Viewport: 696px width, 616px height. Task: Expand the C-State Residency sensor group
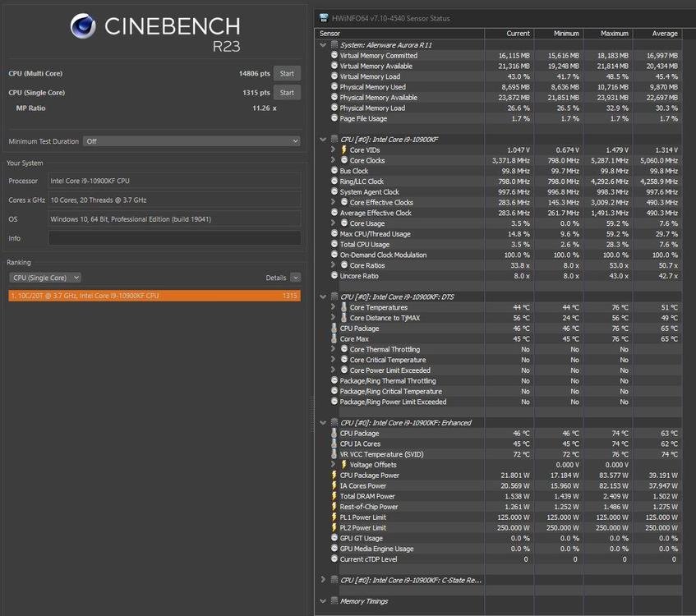[x=323, y=580]
